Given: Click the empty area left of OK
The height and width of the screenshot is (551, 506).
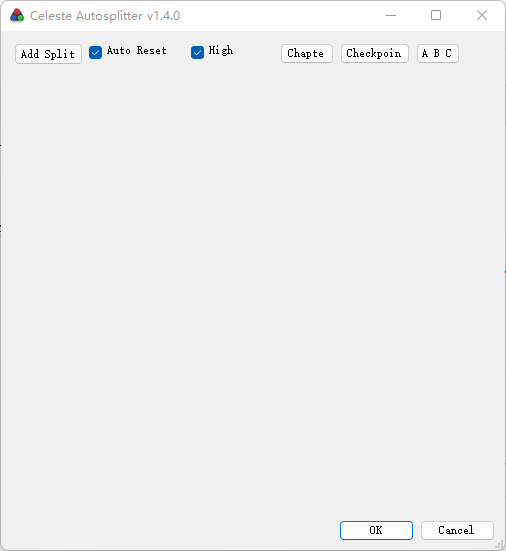Looking at the screenshot, I should tap(169, 530).
